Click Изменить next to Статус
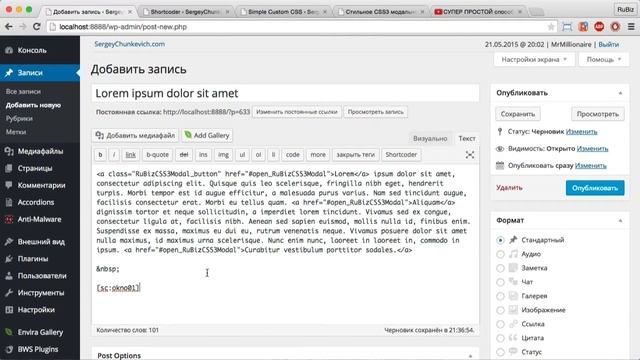The height and width of the screenshot is (360, 640). [x=582, y=131]
